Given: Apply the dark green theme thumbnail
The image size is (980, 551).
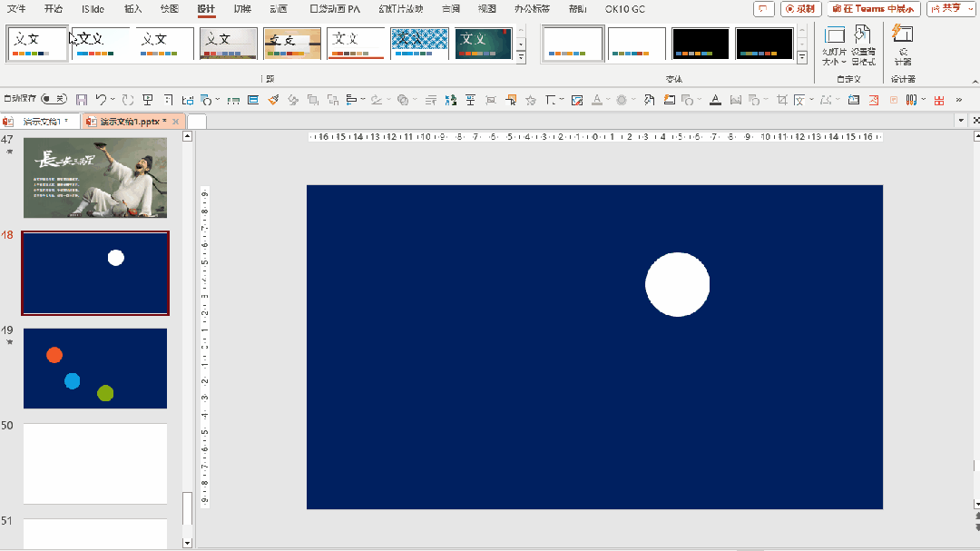Looking at the screenshot, I should 484,44.
